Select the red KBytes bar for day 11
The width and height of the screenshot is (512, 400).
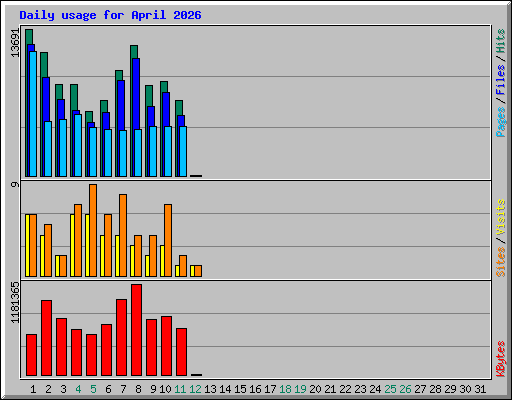point(181,352)
